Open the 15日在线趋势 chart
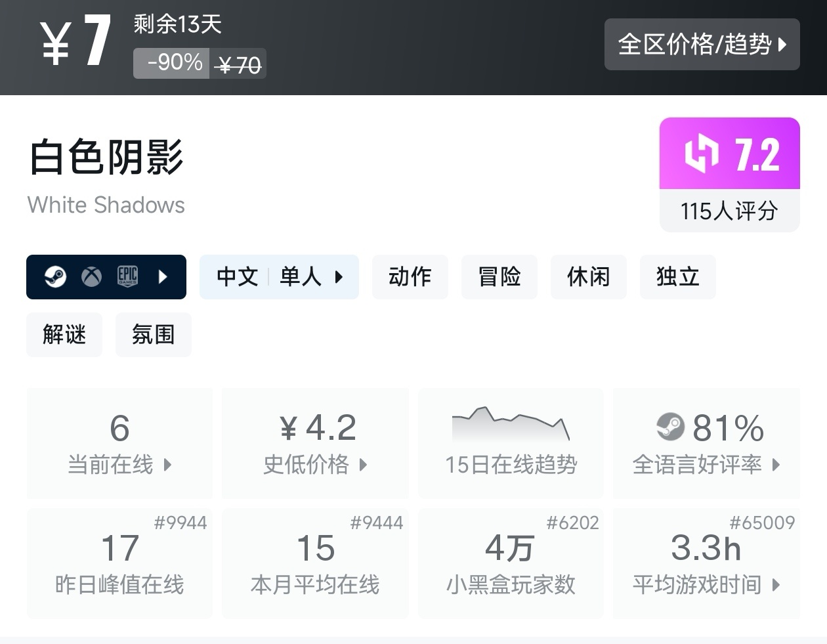This screenshot has height=644, width=827. 511,443
